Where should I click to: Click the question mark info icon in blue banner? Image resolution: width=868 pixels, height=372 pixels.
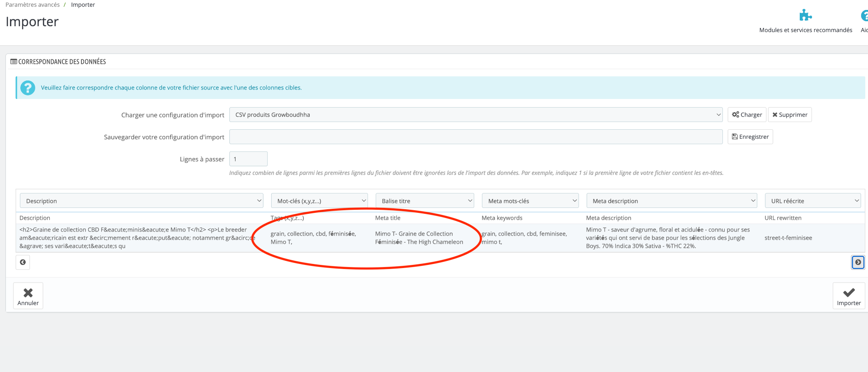click(28, 88)
